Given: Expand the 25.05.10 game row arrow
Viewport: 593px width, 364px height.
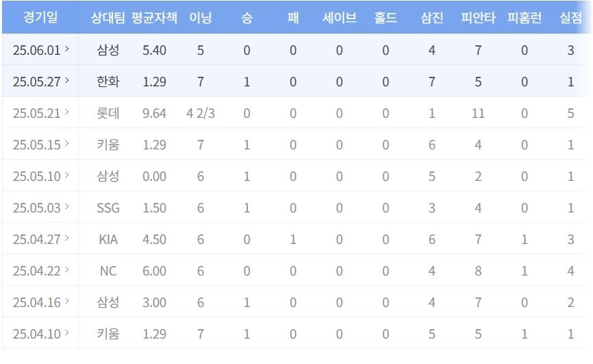Looking at the screenshot, I should (66, 175).
